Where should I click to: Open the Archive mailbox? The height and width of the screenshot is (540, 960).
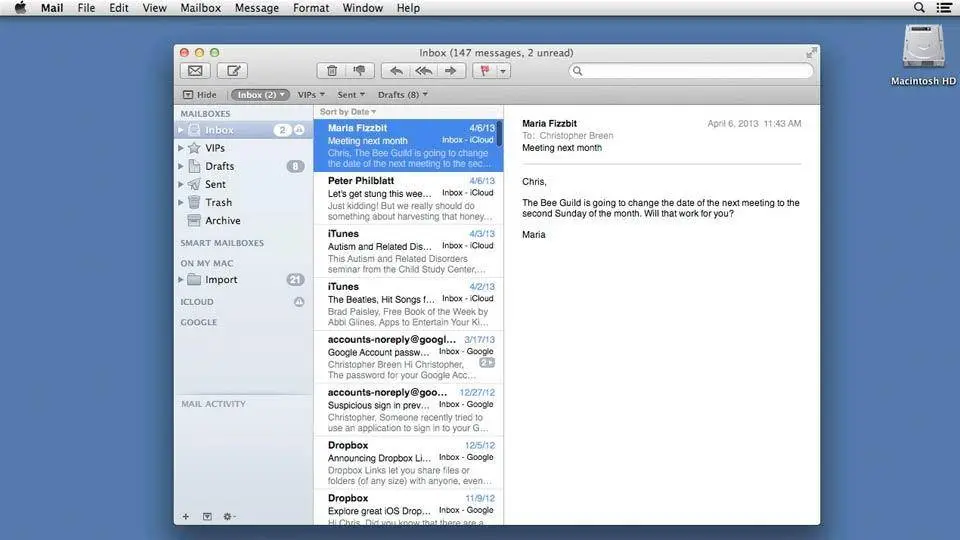click(243, 220)
